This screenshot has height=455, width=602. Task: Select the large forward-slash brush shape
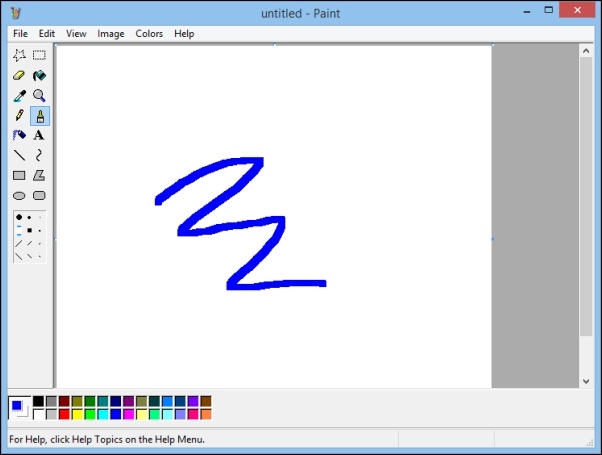[x=19, y=243]
